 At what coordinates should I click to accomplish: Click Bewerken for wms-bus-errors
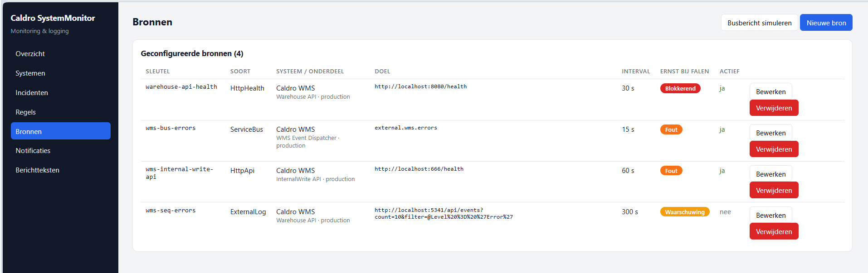pos(770,133)
